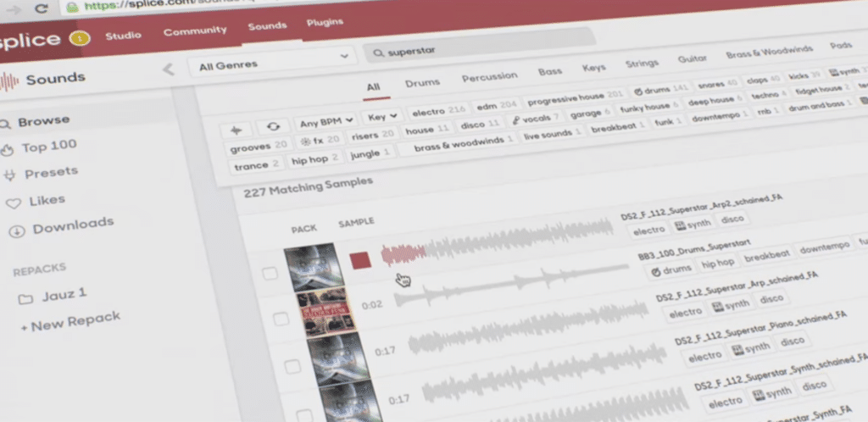This screenshot has height=422, width=868.
Task: Tick the checkbox for BB3_100_Drums_Superstart sample
Action: click(x=281, y=319)
